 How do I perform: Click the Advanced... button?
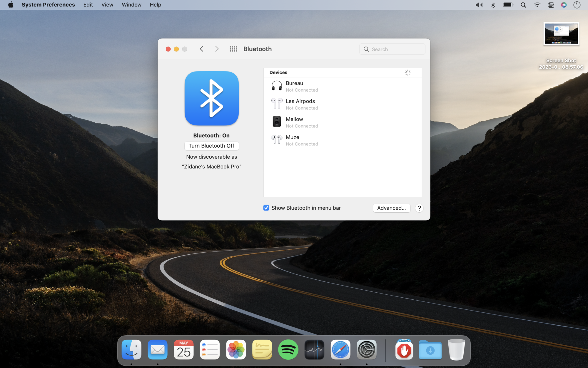pos(391,208)
